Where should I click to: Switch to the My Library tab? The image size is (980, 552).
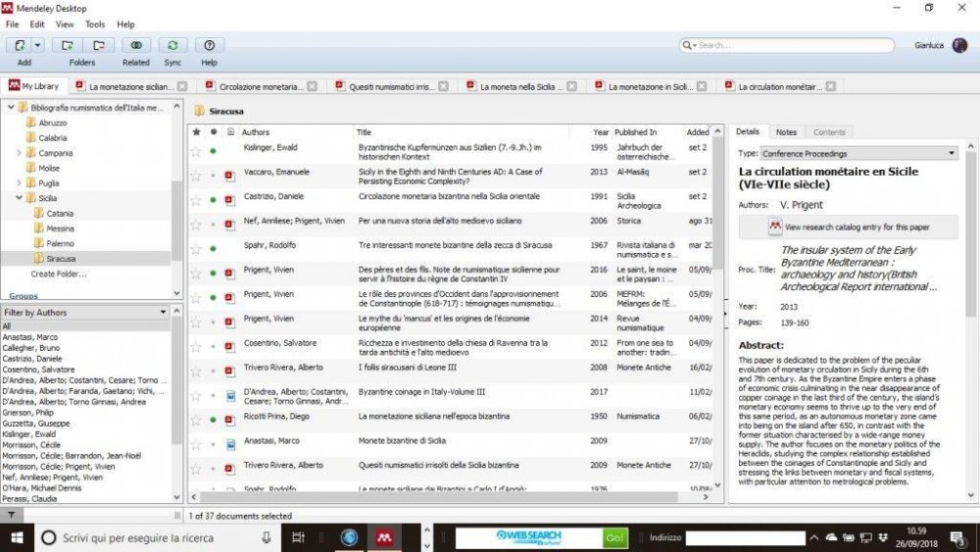[x=34, y=86]
